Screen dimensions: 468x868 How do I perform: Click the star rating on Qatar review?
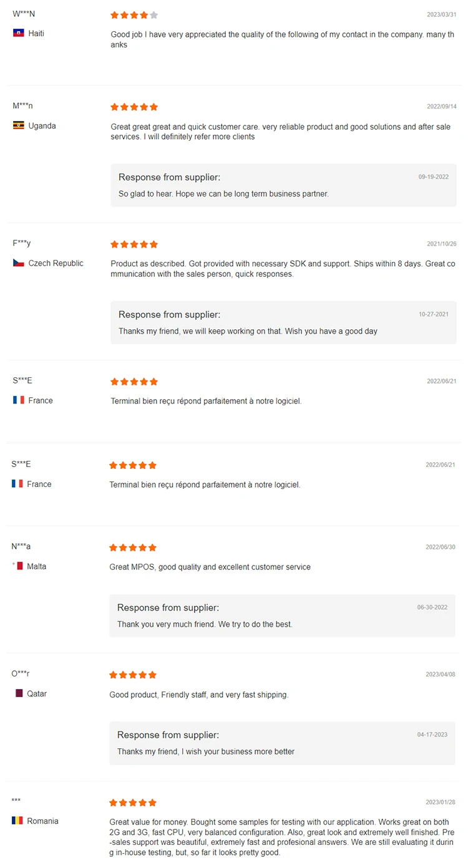(x=133, y=675)
